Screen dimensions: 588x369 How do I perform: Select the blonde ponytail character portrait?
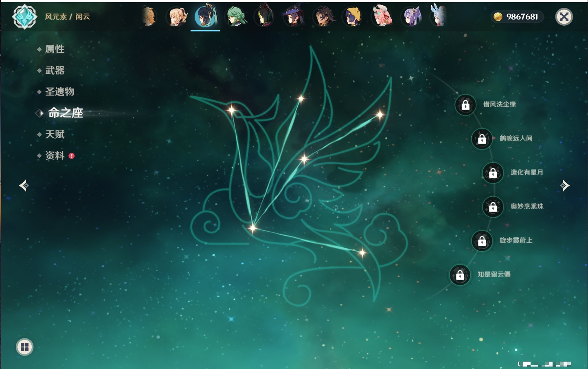coord(177,17)
